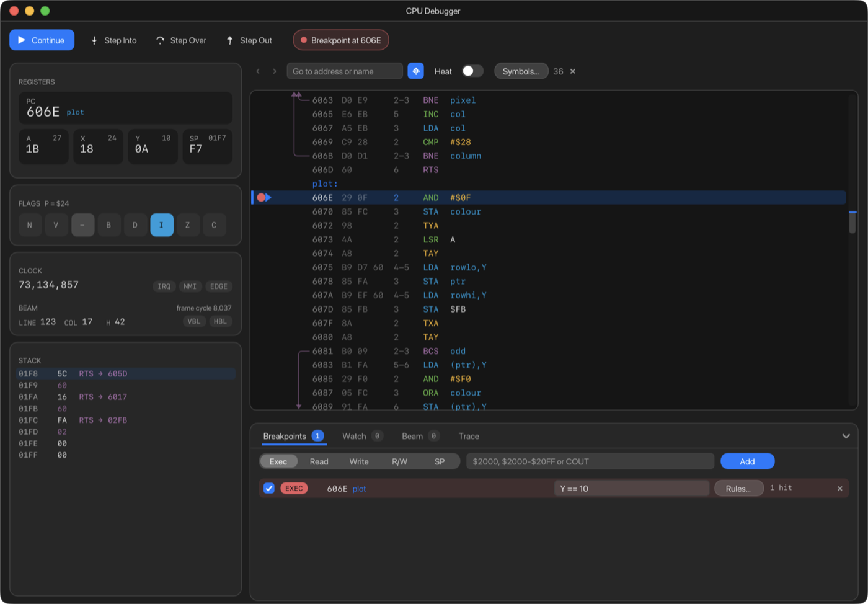Toggle the V flag
Viewport: 868px width, 604px height.
pos(56,225)
